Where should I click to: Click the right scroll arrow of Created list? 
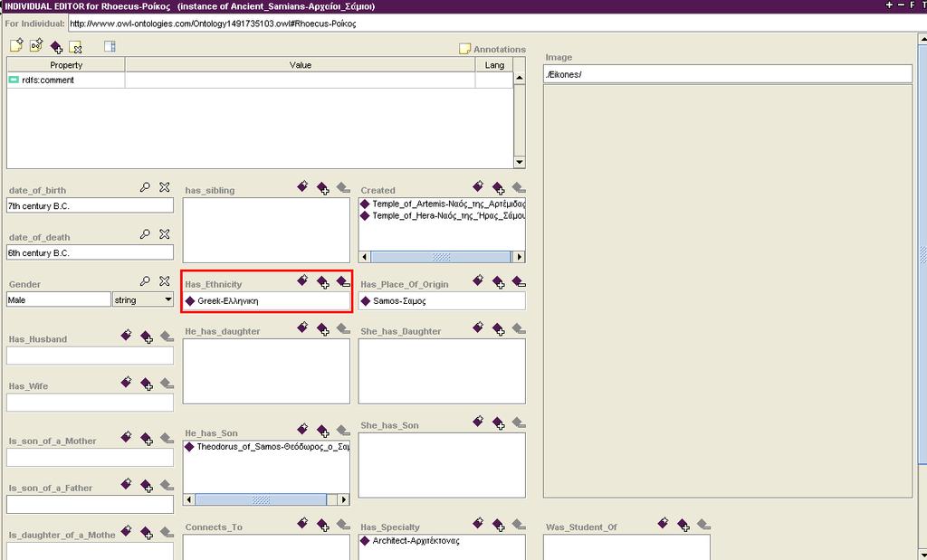pos(519,257)
